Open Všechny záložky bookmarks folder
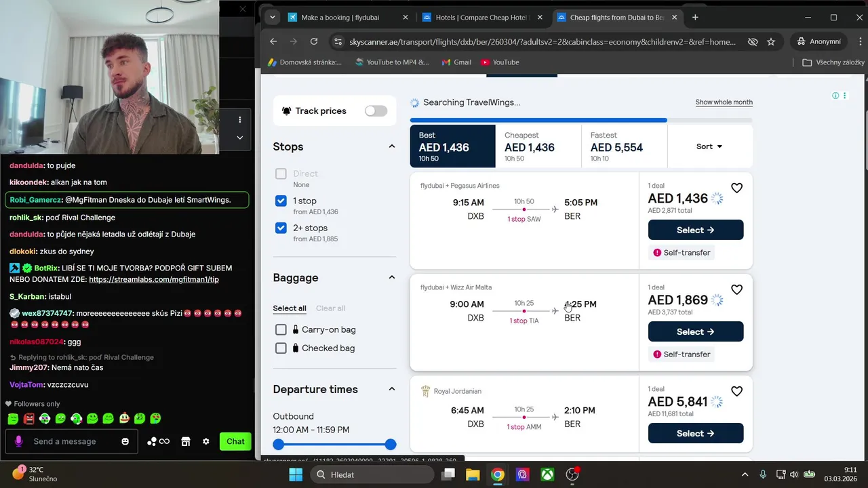The width and height of the screenshot is (868, 488). (833, 62)
